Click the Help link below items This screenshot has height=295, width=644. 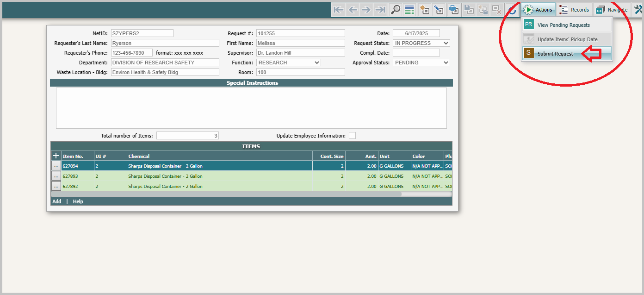click(78, 201)
